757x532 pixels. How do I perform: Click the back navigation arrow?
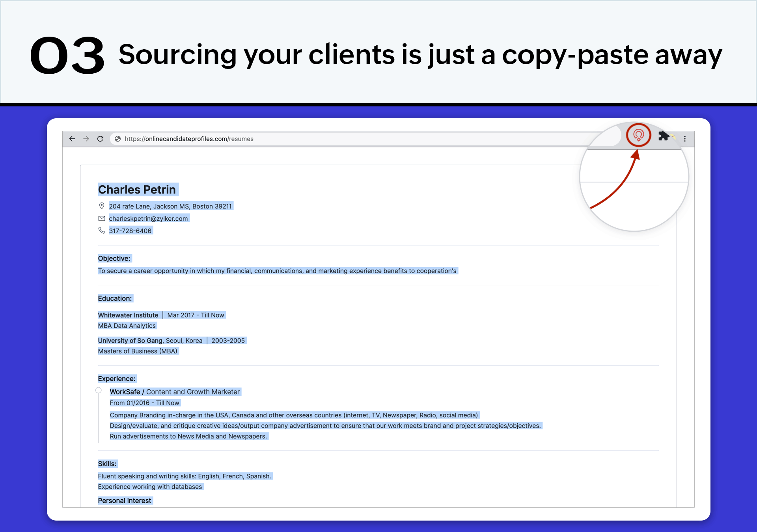71,139
